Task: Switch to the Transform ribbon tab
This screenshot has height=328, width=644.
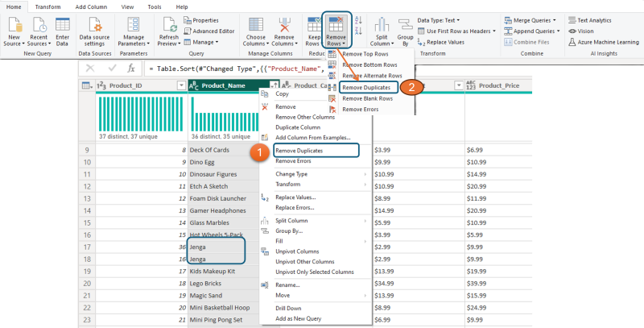Action: [47, 7]
